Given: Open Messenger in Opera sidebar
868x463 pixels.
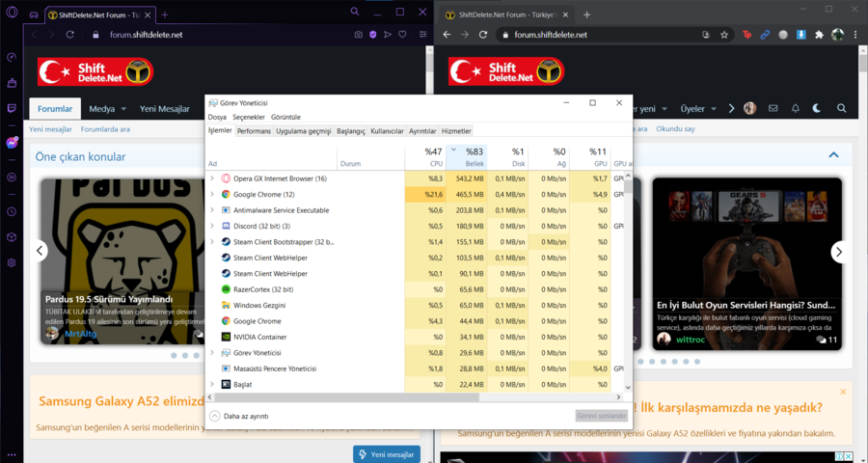Looking at the screenshot, I should pyautogui.click(x=12, y=143).
